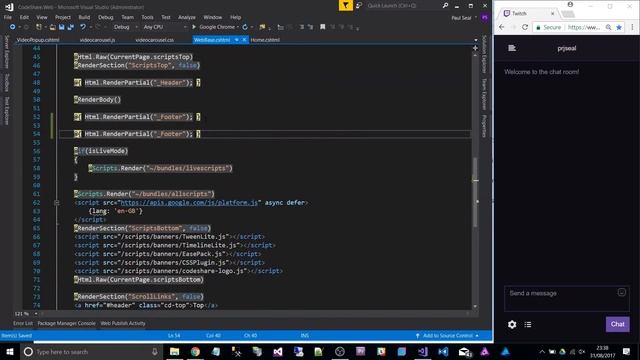
Task: Collapse the script block at line 62
Action: click(x=57, y=202)
